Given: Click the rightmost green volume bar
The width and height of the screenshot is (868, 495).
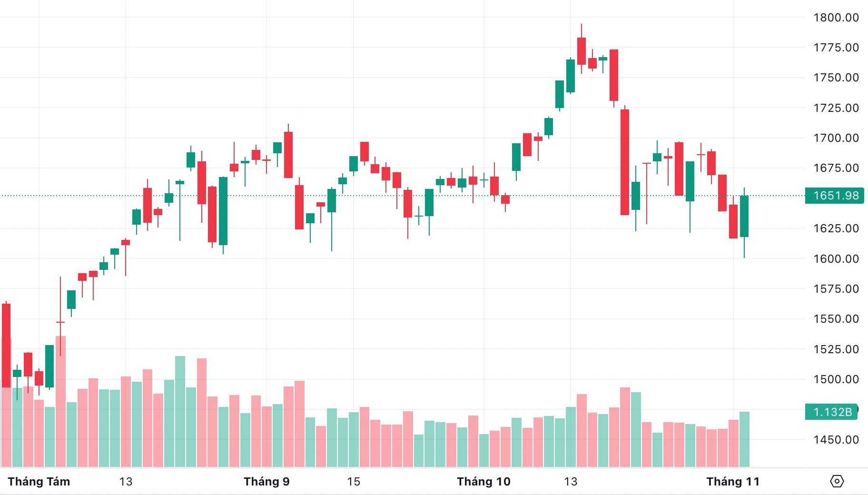Looking at the screenshot, I should click(744, 439).
